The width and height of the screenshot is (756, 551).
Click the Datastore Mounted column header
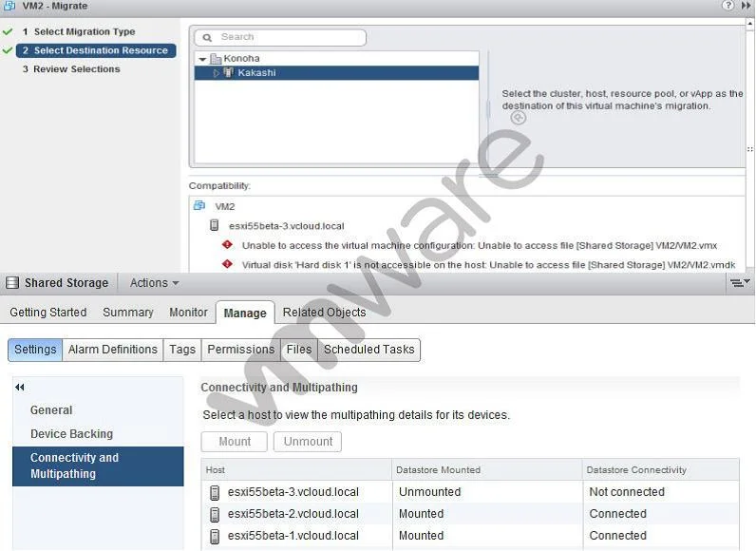487,470
